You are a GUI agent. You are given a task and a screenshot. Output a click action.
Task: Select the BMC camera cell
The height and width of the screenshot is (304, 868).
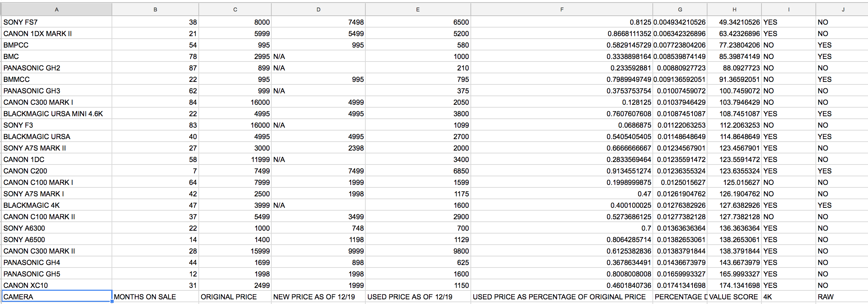point(56,57)
